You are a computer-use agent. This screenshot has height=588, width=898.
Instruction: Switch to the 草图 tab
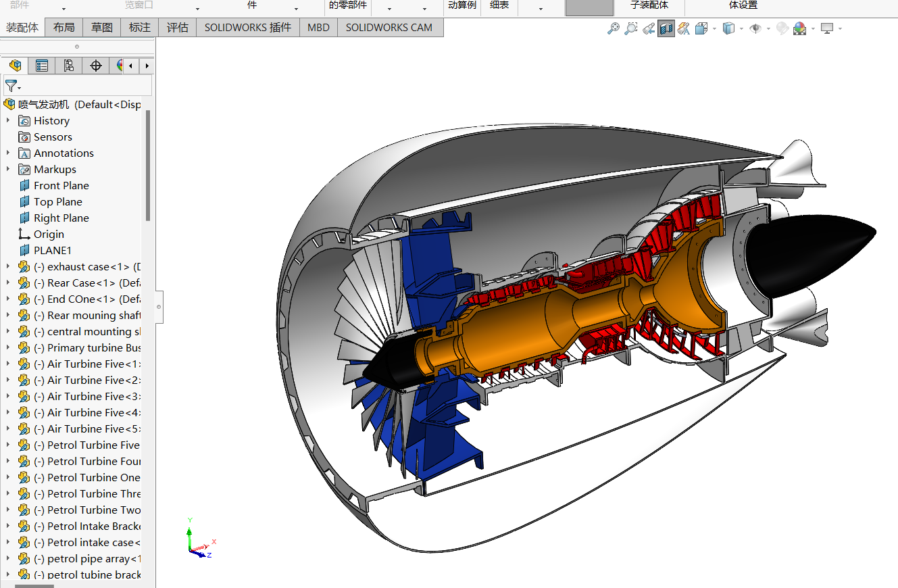[102, 28]
